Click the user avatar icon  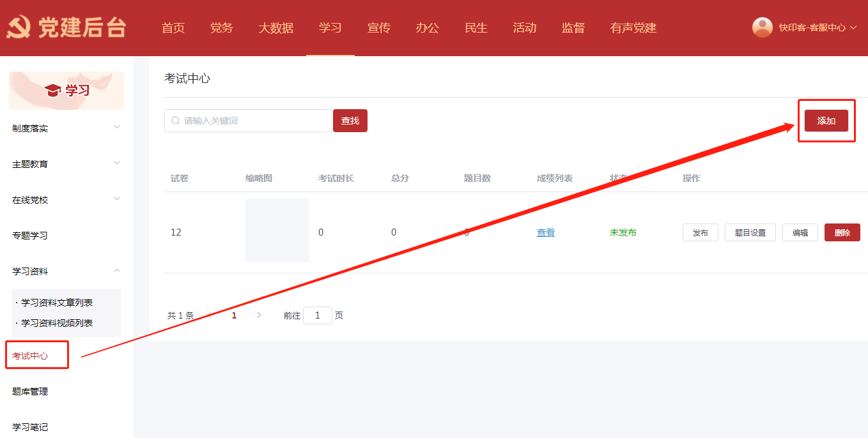point(762,27)
